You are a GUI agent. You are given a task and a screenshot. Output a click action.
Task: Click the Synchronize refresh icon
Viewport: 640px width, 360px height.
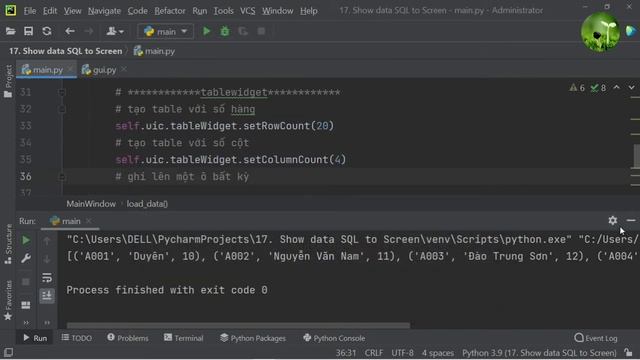pyautogui.click(x=47, y=31)
